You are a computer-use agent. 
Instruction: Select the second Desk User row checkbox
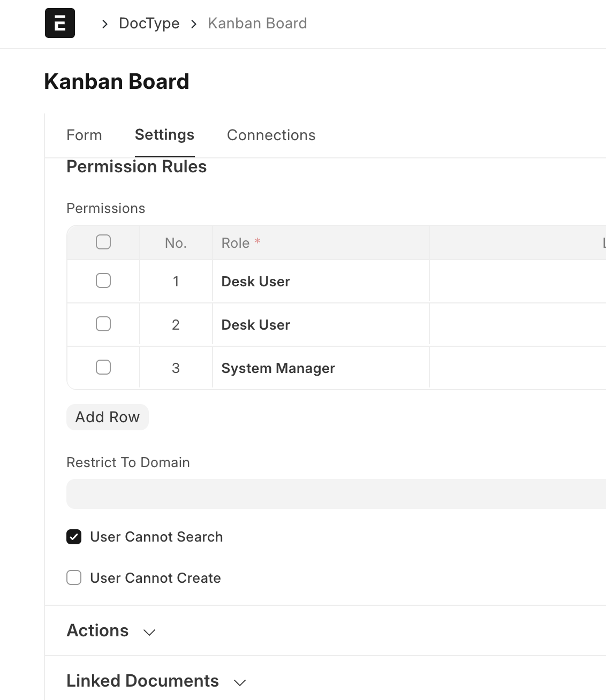103,324
